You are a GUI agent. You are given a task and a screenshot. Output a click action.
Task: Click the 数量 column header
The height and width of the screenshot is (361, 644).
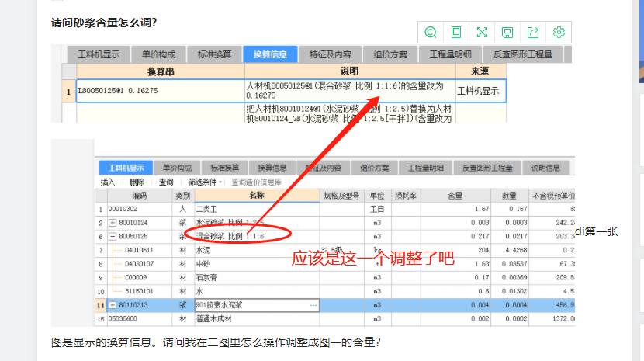click(x=509, y=196)
